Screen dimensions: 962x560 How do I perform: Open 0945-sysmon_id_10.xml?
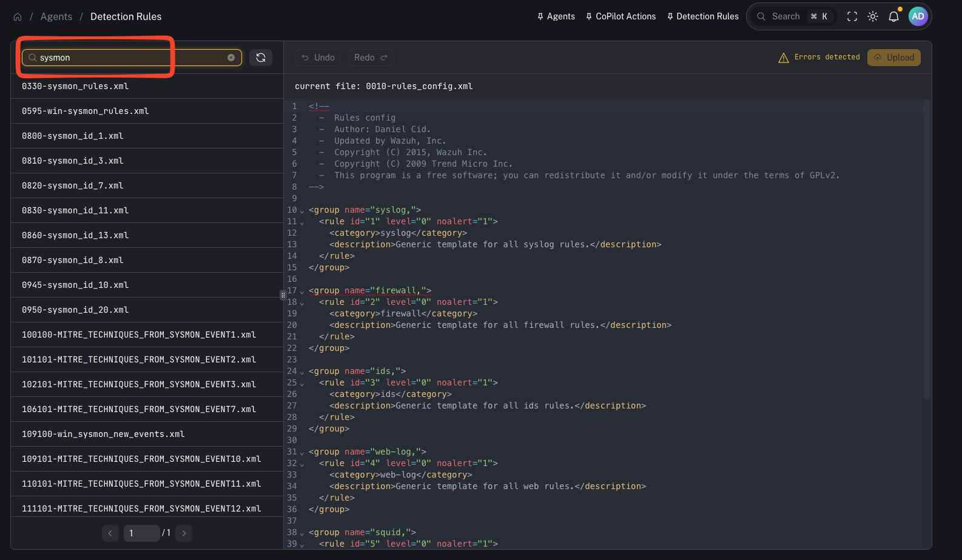coord(147,285)
